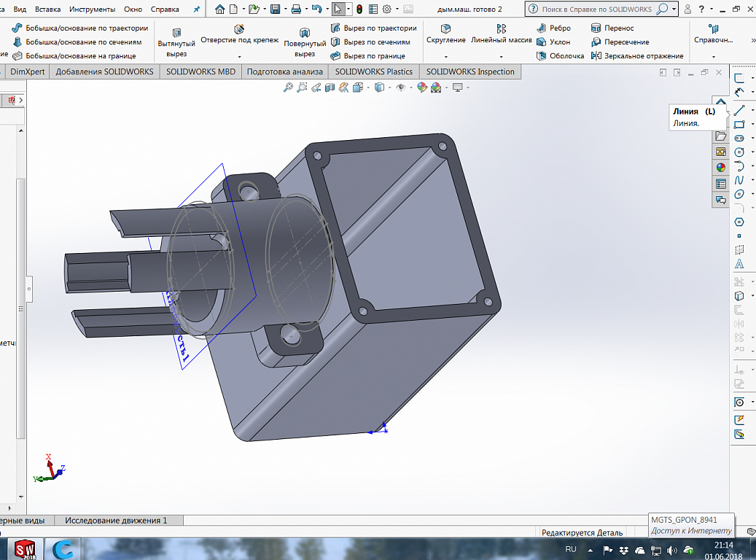Open the Окно menu
The height and width of the screenshot is (560, 756).
click(x=133, y=9)
